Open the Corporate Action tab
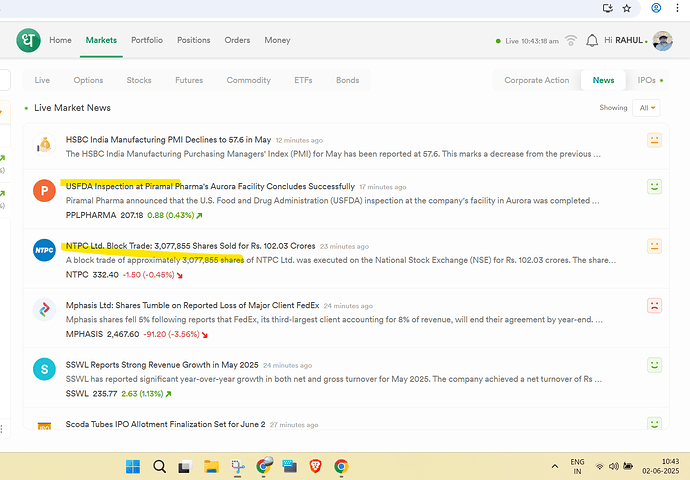Viewport: 690px width, 480px height. (x=537, y=80)
